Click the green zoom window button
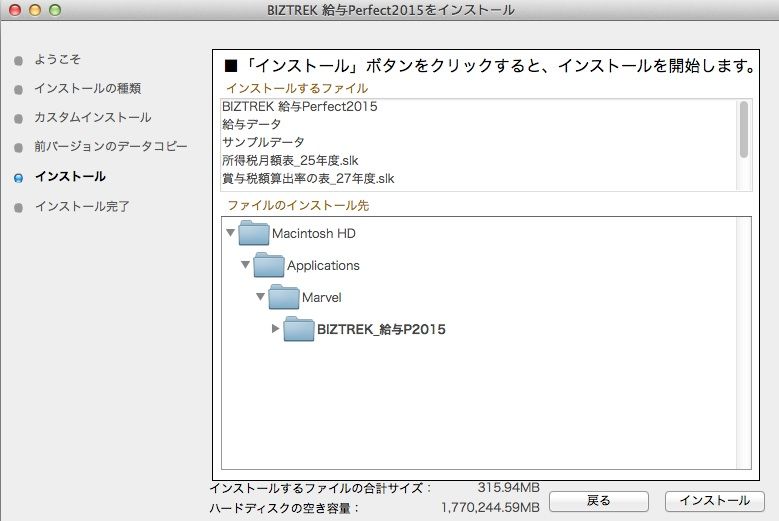Image resolution: width=779 pixels, height=521 pixels. coord(55,10)
